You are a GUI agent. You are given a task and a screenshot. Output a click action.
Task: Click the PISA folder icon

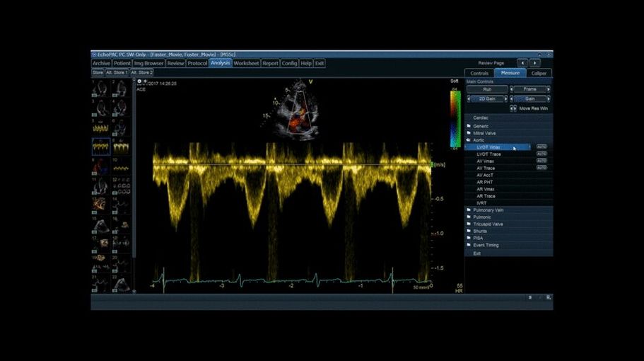point(469,238)
